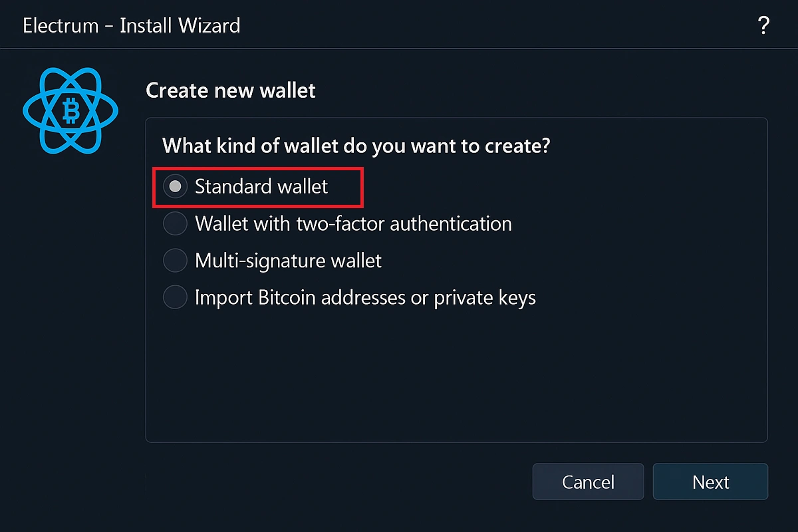Click the 'Multi-signature wallet' label text
The width and height of the screenshot is (798, 532).
pos(288,260)
